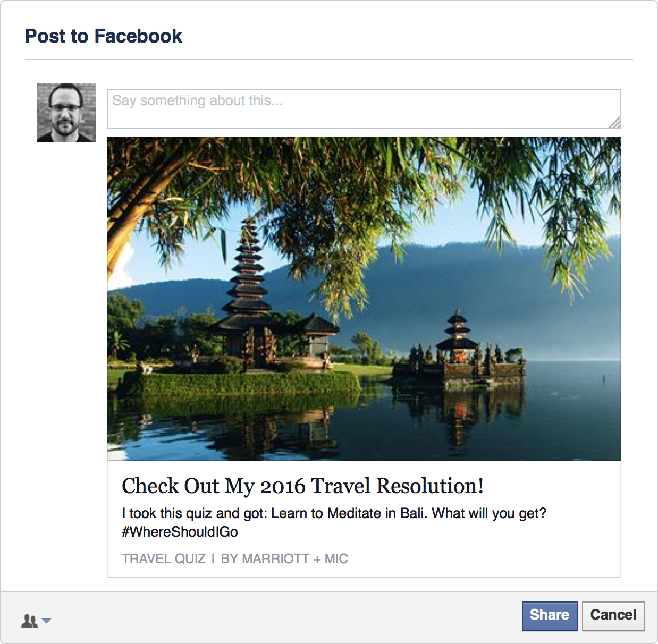
Task: Click the "Say something about this..." field
Action: (x=364, y=108)
